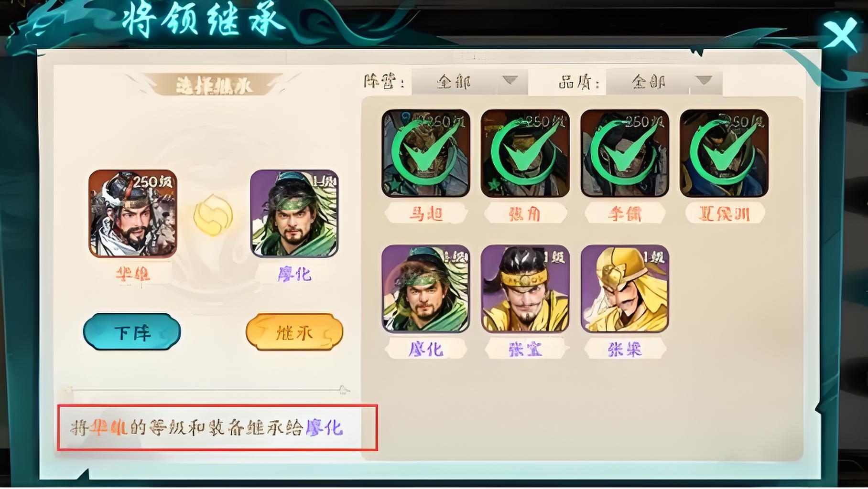The width and height of the screenshot is (868, 489).
Task: Choose the 张宝 hero portrait
Action: pyautogui.click(x=525, y=288)
